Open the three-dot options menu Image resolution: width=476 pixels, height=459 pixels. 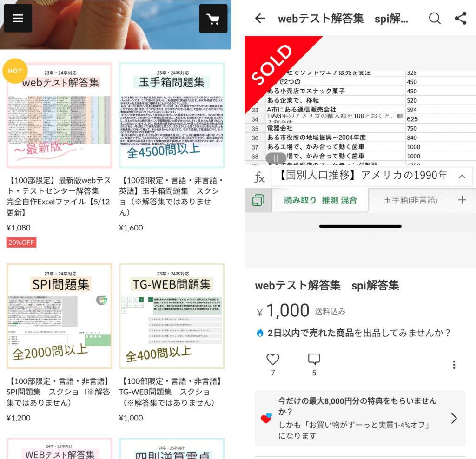454,364
